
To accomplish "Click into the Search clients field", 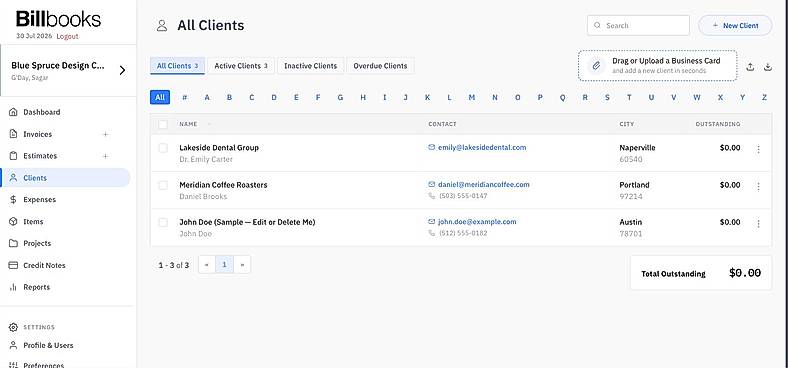I will point(638,25).
